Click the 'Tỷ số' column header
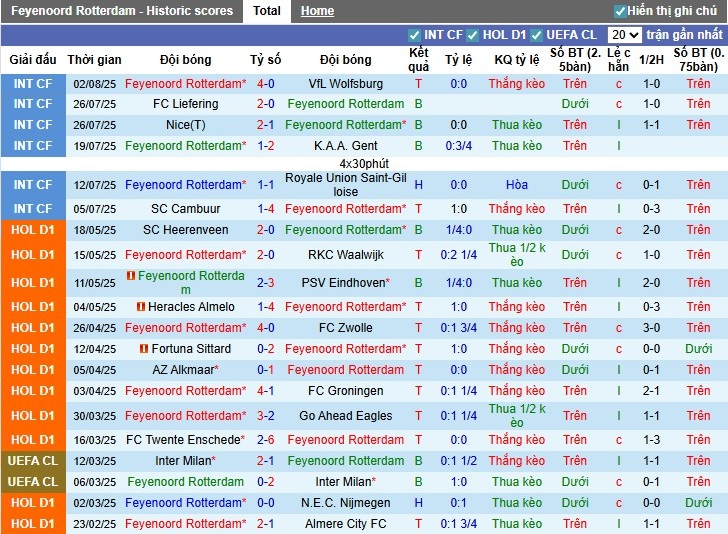 [266, 60]
